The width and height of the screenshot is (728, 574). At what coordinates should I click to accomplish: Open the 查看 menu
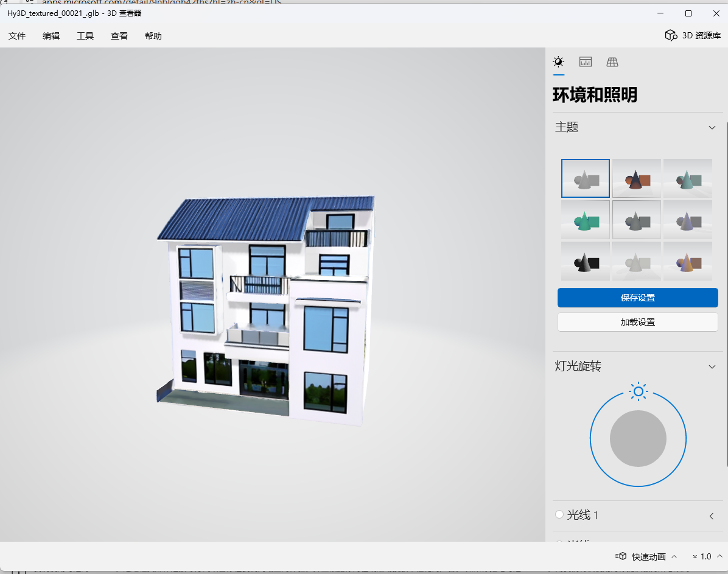[119, 36]
